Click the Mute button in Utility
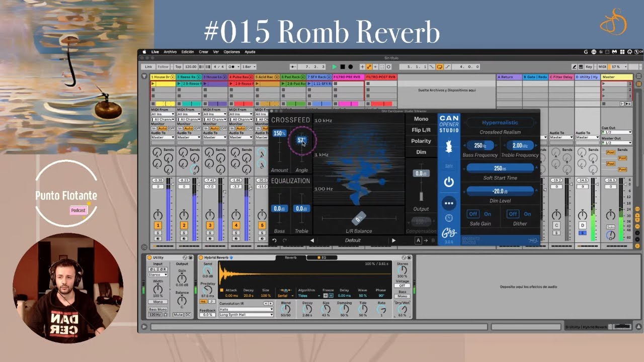The height and width of the screenshot is (362, 644). point(178,315)
